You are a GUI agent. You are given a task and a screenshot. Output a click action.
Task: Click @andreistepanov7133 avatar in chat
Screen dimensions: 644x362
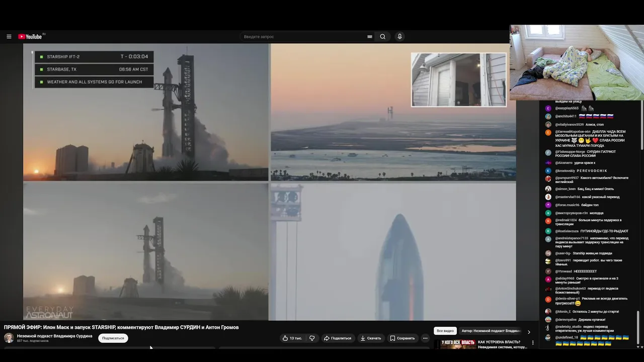click(x=548, y=239)
